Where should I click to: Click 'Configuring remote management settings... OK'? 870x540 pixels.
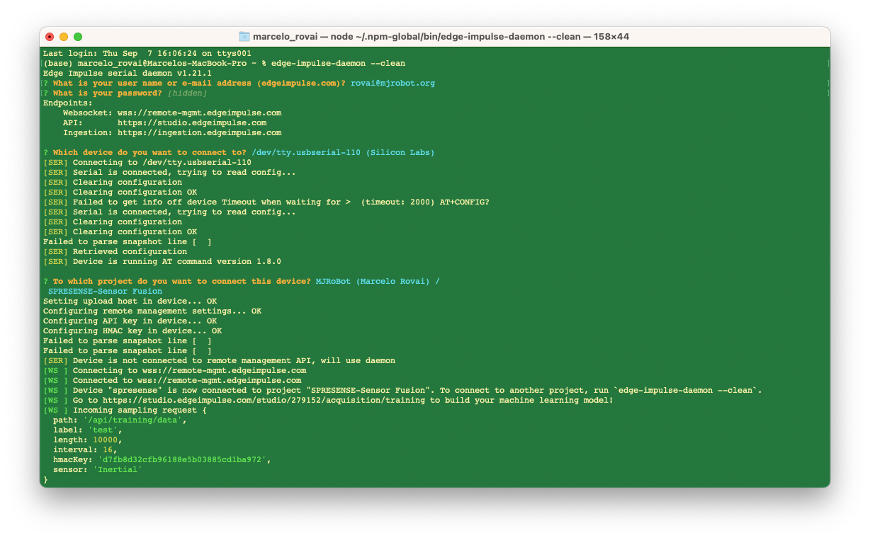(x=152, y=311)
